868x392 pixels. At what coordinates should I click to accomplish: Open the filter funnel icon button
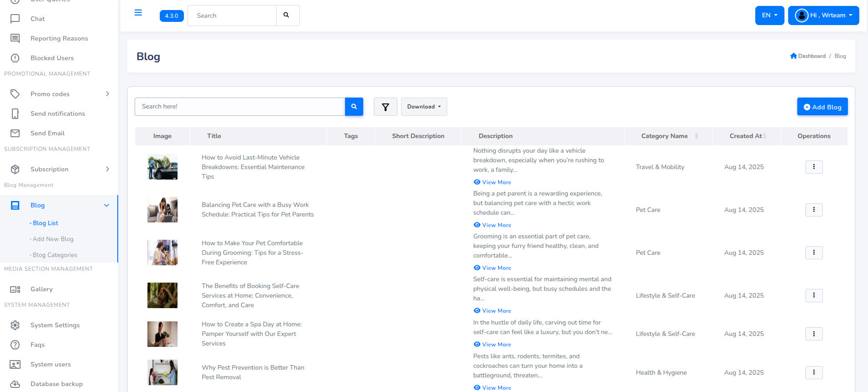tap(385, 107)
